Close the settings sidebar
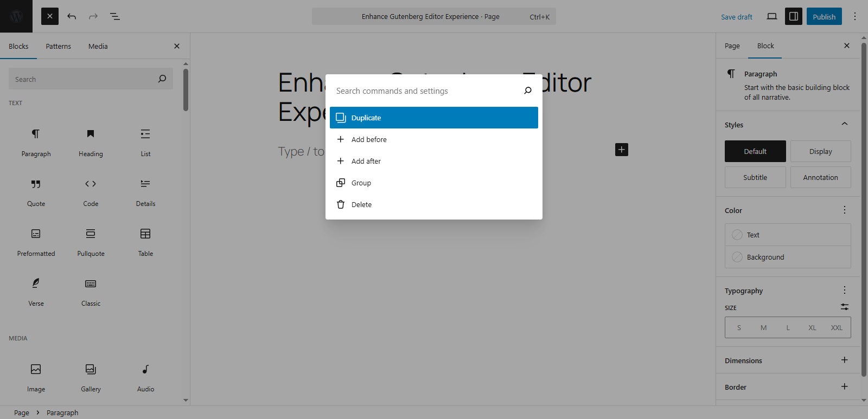This screenshot has width=868, height=419. pyautogui.click(x=847, y=46)
